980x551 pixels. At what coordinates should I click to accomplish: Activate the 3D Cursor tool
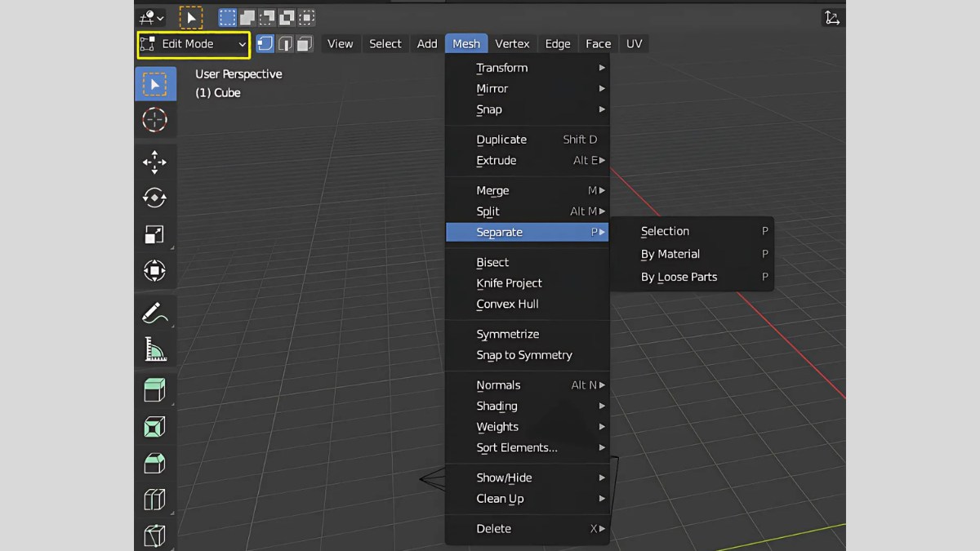click(x=155, y=120)
